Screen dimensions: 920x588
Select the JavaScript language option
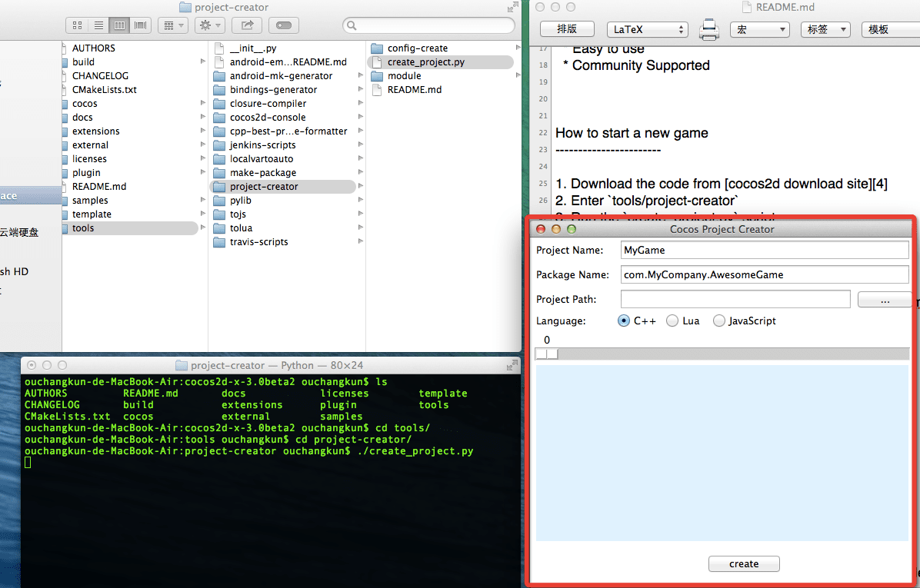coord(718,321)
